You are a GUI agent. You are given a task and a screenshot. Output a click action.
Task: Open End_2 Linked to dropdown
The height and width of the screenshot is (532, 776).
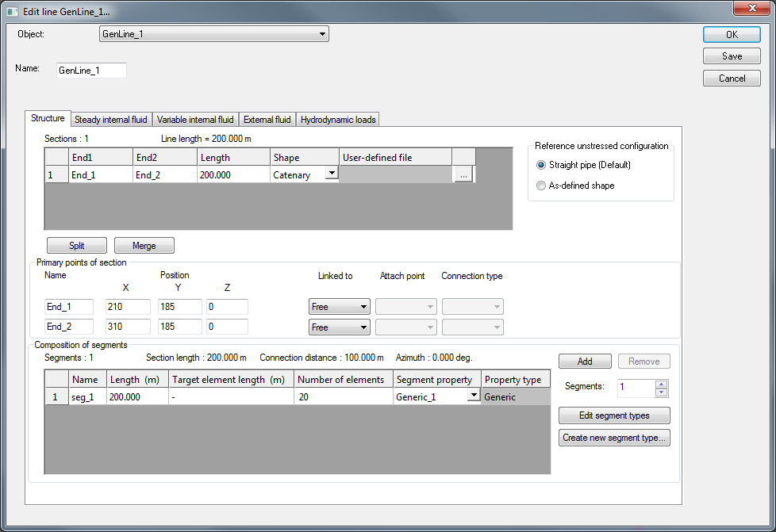(x=339, y=327)
